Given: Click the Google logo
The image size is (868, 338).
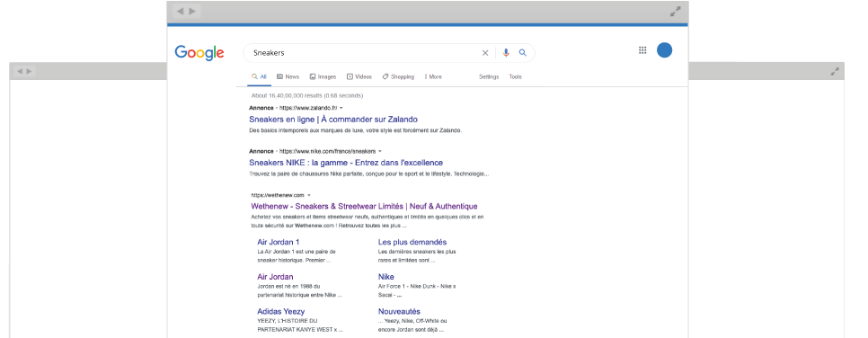Looking at the screenshot, I should 199,53.
